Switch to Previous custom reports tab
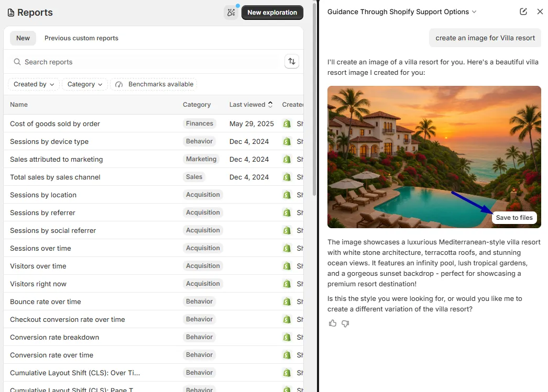The image size is (548, 392). pos(81,38)
